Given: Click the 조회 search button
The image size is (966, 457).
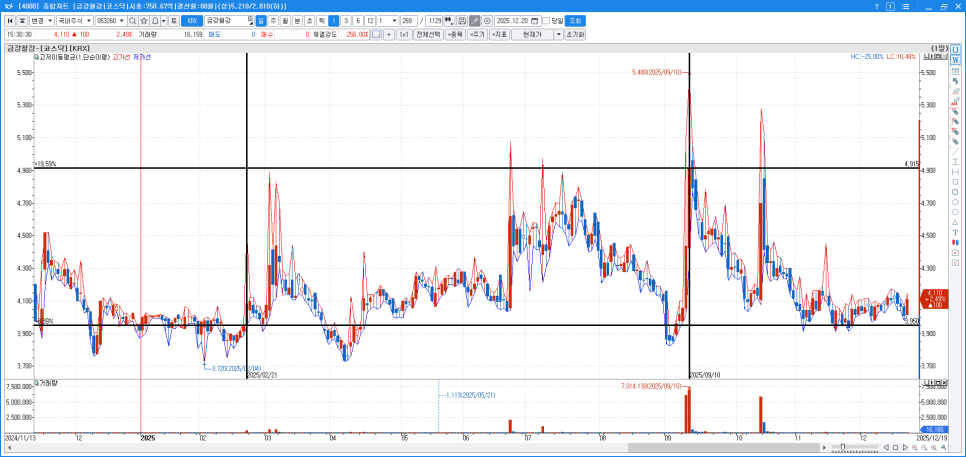Looking at the screenshot, I should [574, 20].
